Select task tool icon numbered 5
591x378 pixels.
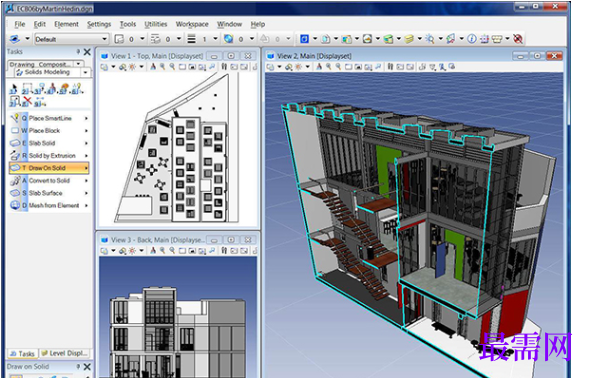[x=64, y=89]
